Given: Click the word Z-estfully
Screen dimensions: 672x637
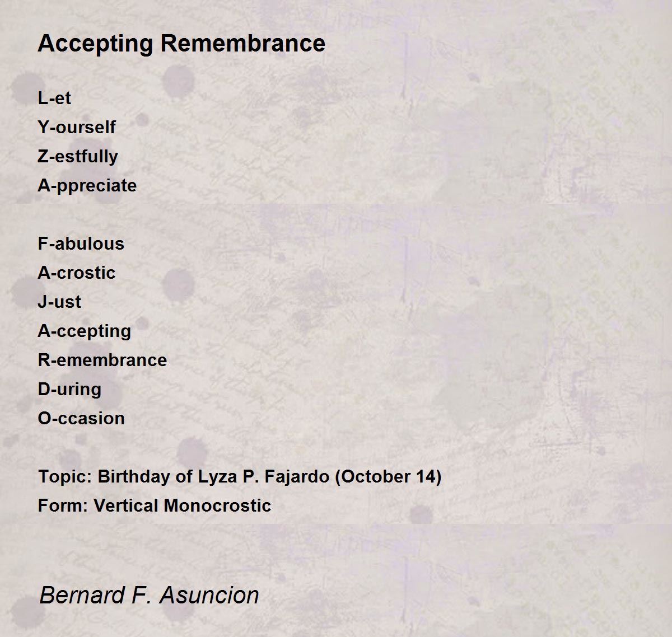Looking at the screenshot, I should [x=78, y=156].
